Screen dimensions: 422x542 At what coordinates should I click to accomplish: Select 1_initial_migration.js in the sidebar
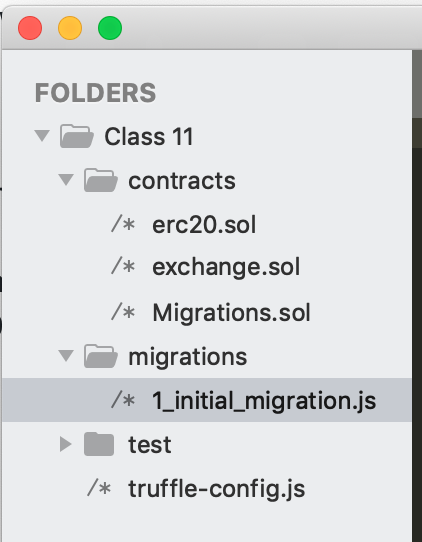point(207,400)
